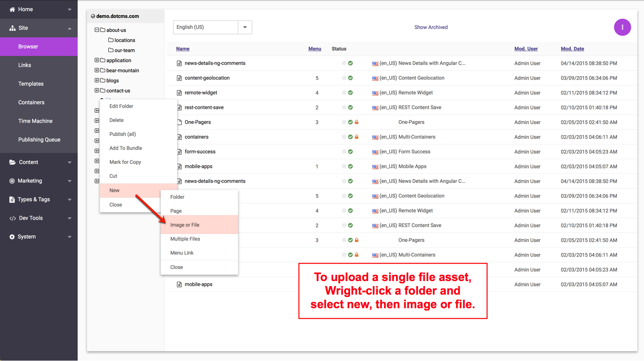Click the green published status icon for mobile-apps

point(350,167)
